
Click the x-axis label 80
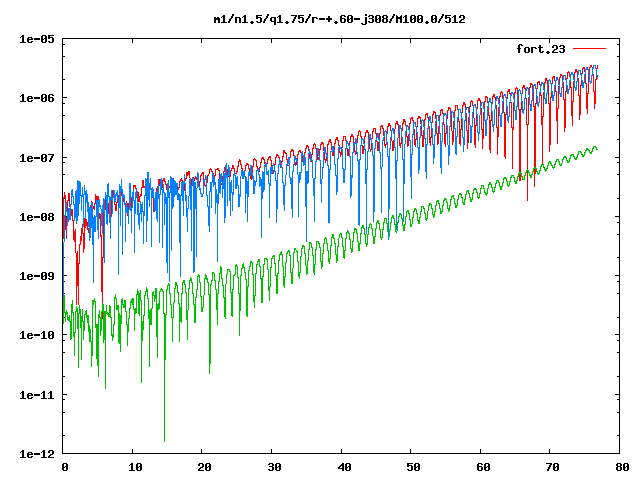point(622,467)
